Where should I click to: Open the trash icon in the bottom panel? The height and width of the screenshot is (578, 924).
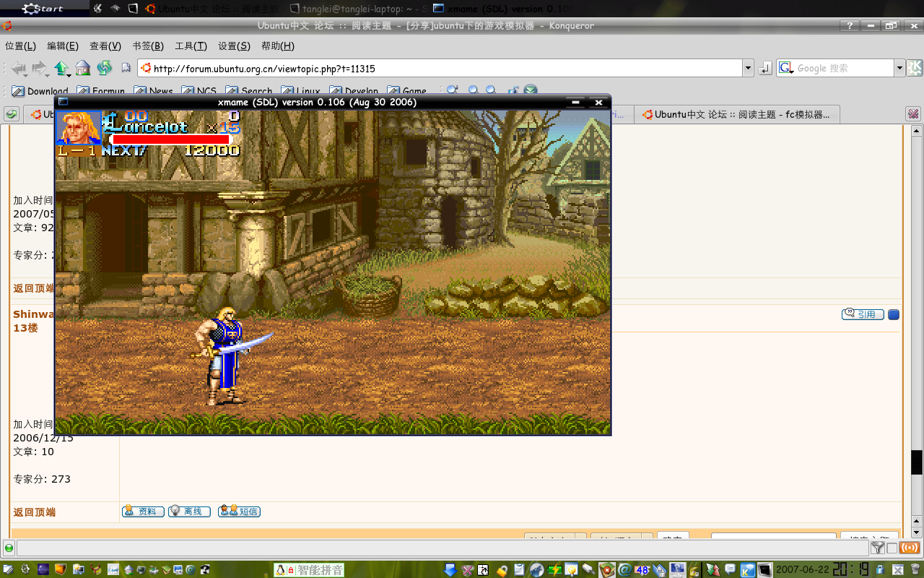(x=915, y=569)
